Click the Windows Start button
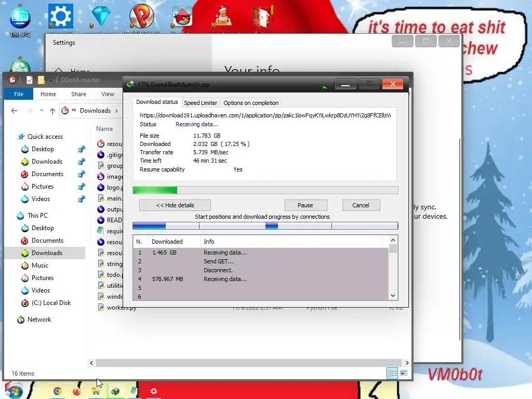Screen dimensions: 532x399 [x=14, y=391]
